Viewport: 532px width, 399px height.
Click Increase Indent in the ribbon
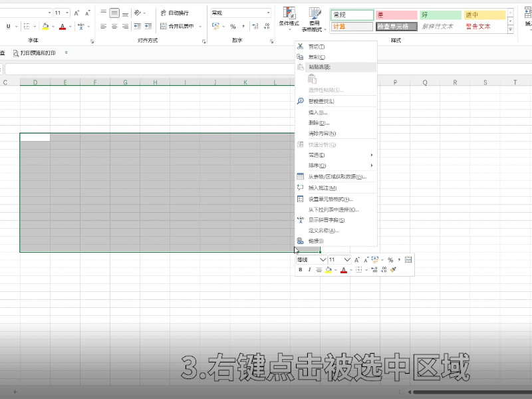pos(148,27)
